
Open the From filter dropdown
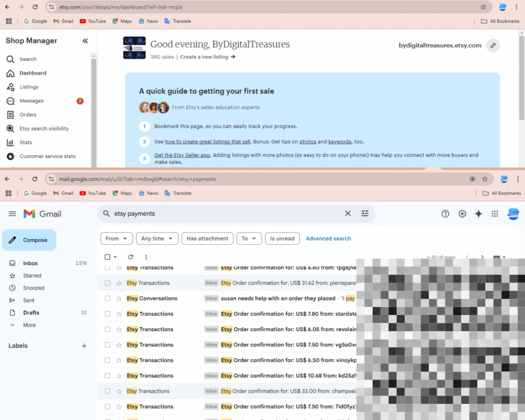point(117,238)
